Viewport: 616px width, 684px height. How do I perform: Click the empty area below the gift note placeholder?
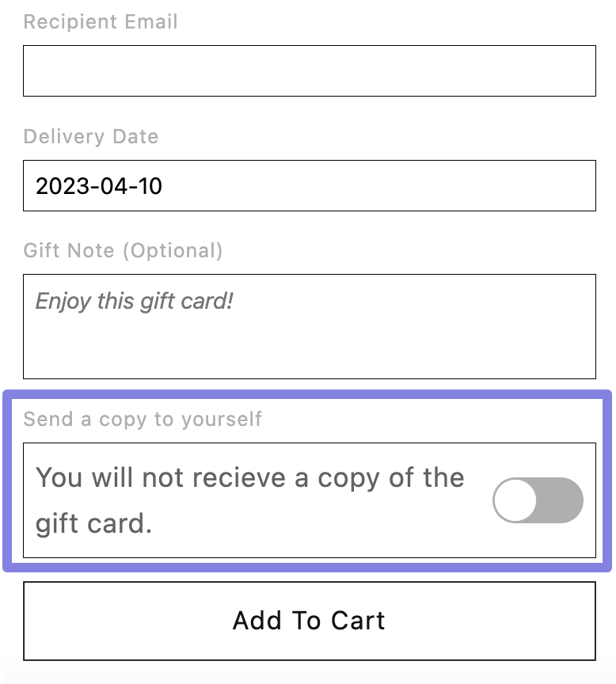(309, 348)
